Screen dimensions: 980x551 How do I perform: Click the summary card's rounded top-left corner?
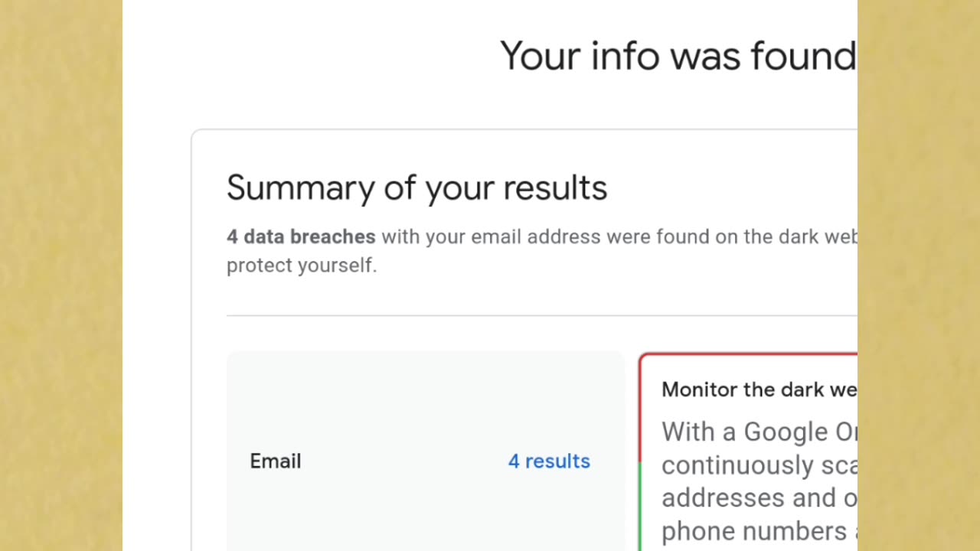coord(196,135)
